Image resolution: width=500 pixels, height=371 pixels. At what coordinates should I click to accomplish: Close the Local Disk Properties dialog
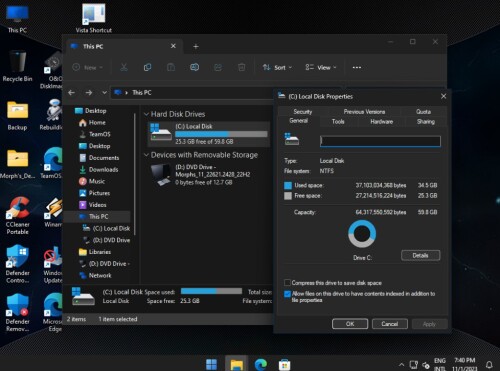[443, 96]
